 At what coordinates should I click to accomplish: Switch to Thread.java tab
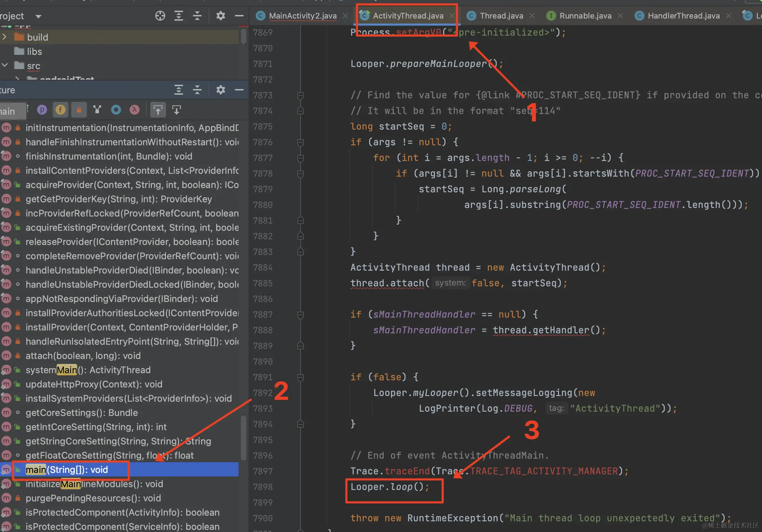(501, 16)
